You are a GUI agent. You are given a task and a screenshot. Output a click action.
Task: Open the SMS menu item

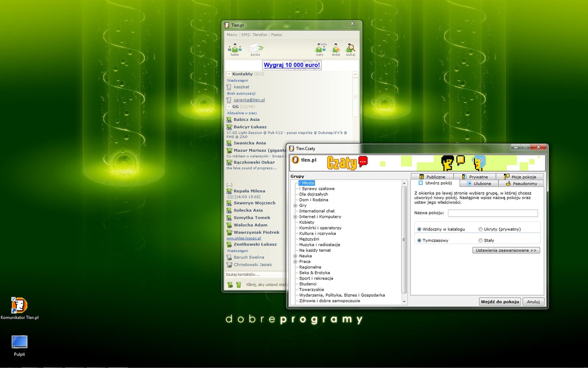pos(245,35)
